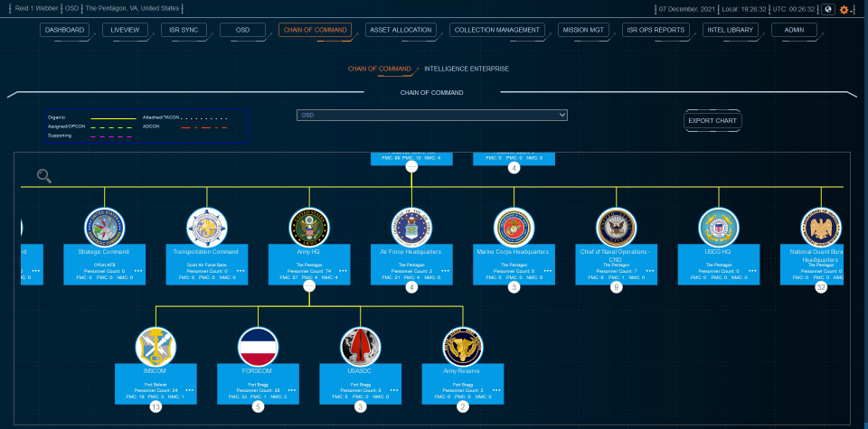Click the EXPORT CHART button
Viewport: 868px width, 429px height.
tap(712, 120)
